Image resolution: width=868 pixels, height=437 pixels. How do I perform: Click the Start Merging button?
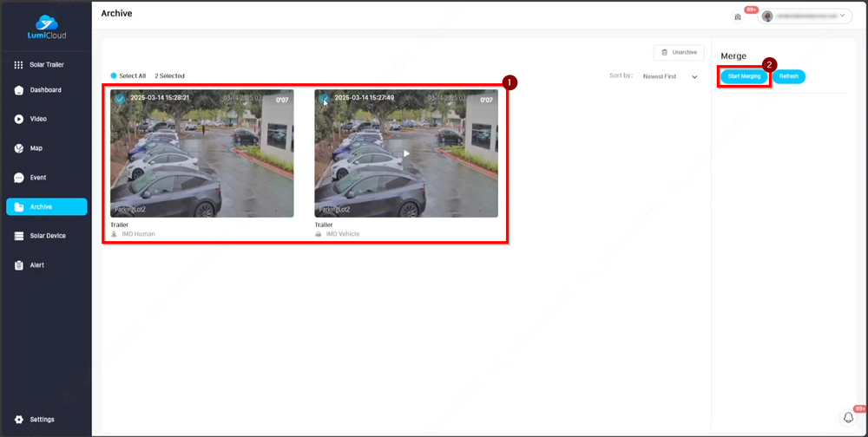point(744,76)
